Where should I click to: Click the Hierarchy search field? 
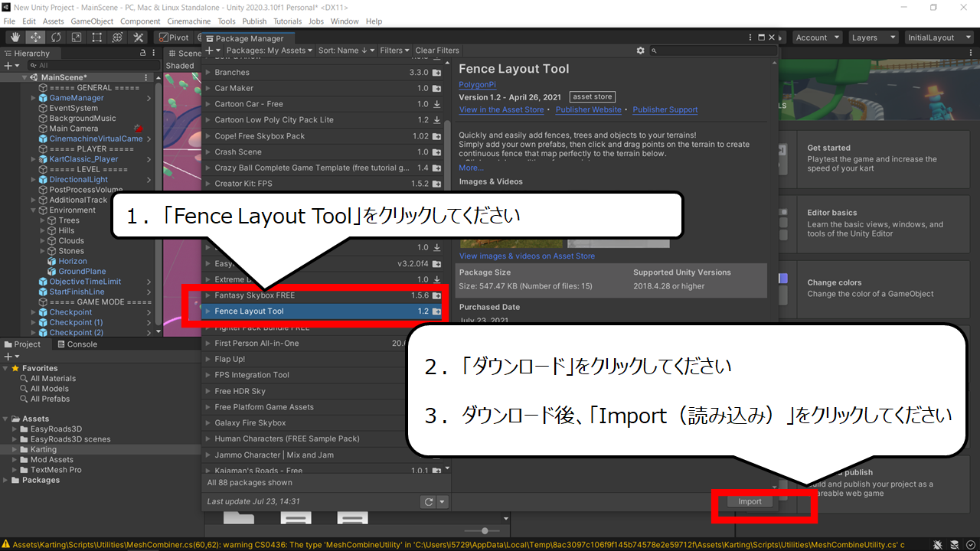[92, 66]
